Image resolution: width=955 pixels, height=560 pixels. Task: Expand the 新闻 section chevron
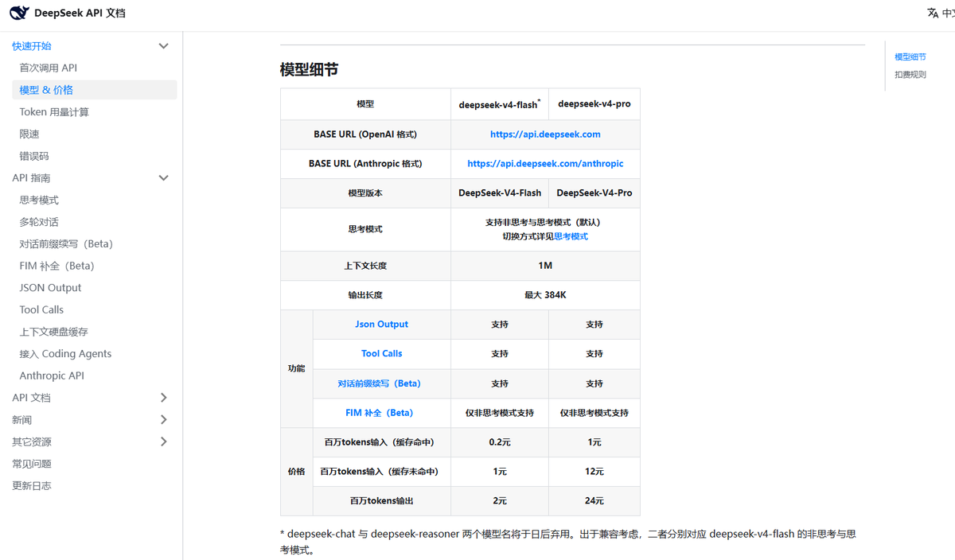coord(163,420)
